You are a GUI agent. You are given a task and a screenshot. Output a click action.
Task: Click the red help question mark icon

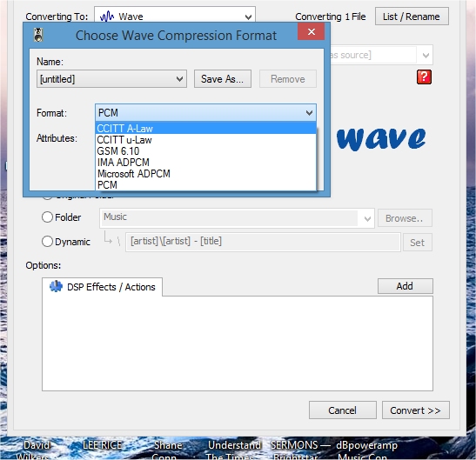pyautogui.click(x=424, y=77)
